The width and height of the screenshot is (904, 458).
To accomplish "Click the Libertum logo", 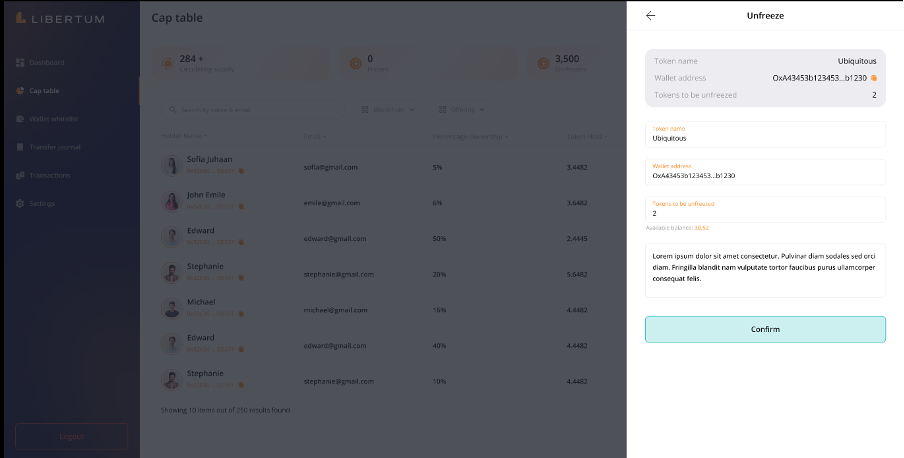I will (60, 18).
